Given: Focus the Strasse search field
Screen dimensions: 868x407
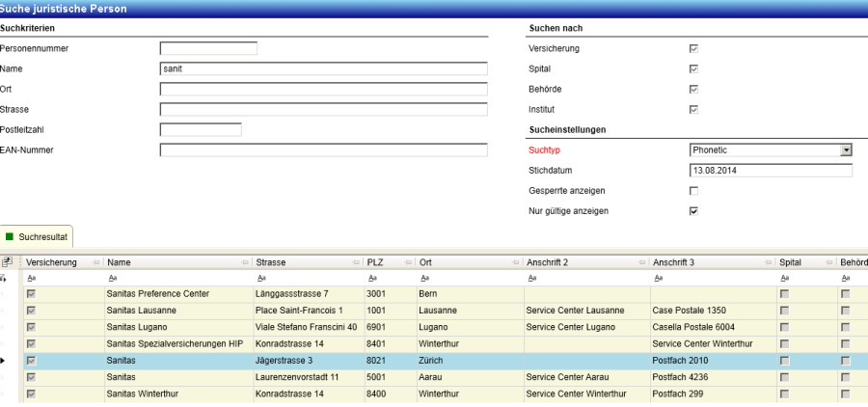Looking at the screenshot, I should click(x=324, y=109).
